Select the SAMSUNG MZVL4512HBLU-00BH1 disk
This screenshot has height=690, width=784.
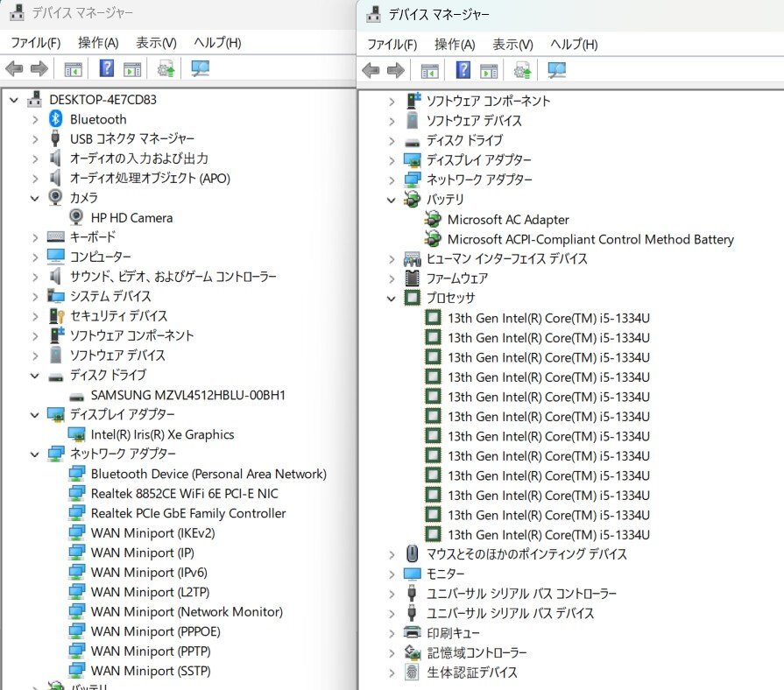[x=188, y=395]
